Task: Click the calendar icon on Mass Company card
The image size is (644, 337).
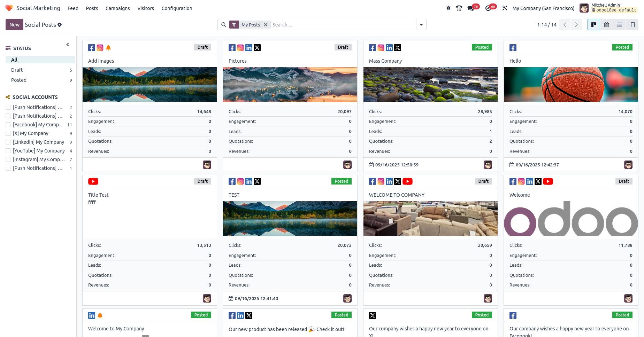Action: [371, 165]
